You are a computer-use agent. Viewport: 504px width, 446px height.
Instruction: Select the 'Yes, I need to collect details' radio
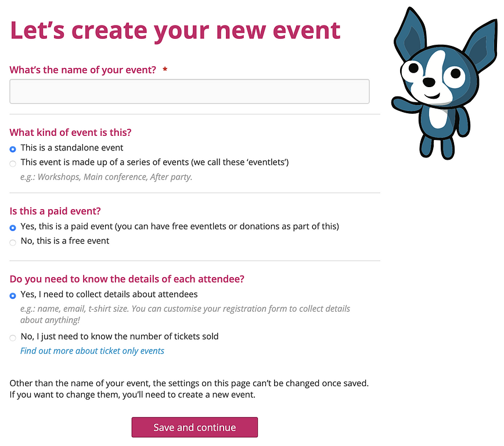coord(13,296)
